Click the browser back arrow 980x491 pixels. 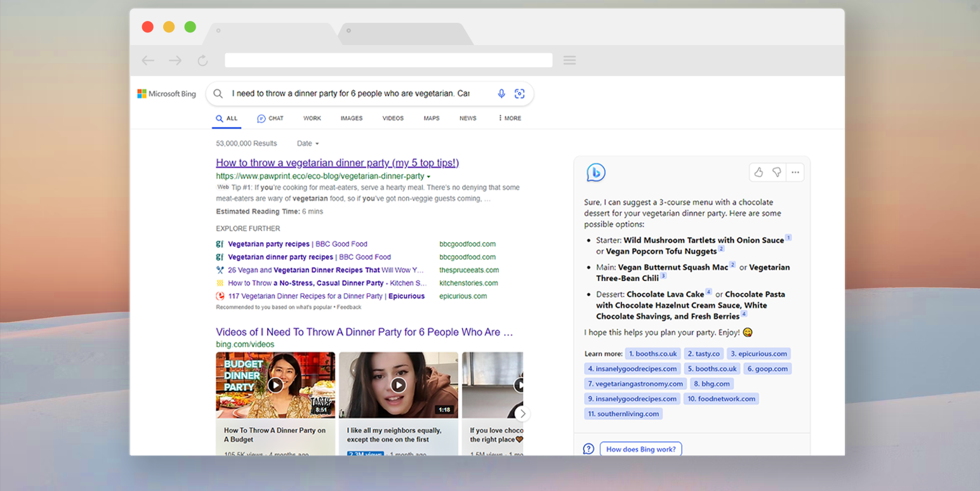coord(148,60)
